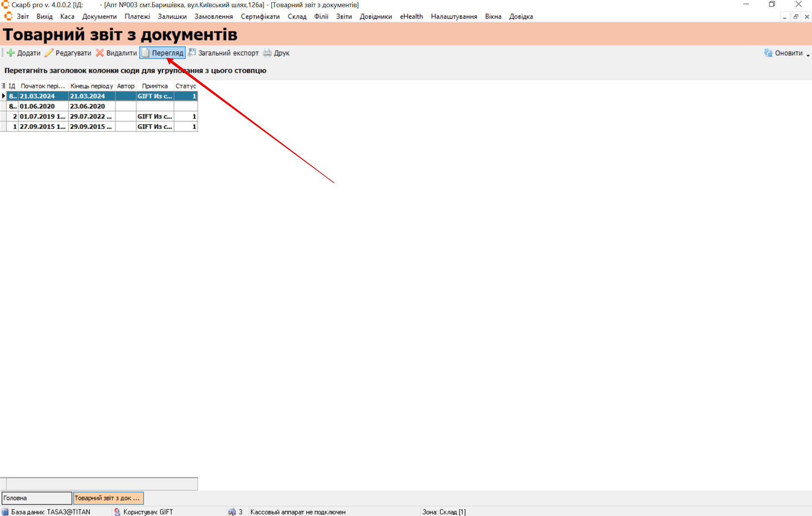The height and width of the screenshot is (516, 812).
Task: Click the database icon in status bar
Action: point(5,512)
